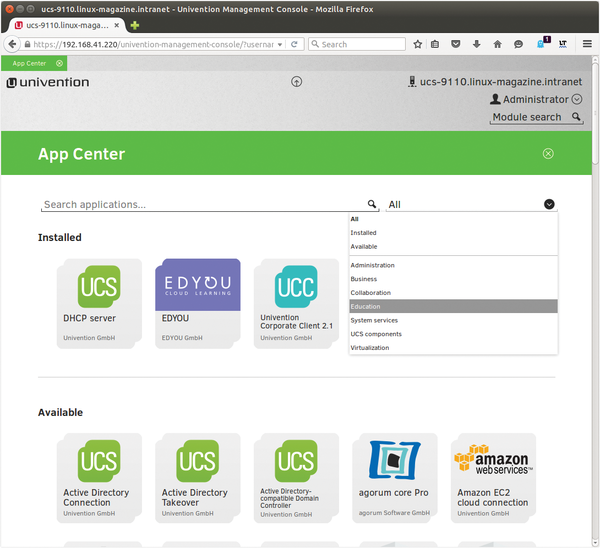This screenshot has width=600, height=548.
Task: Toggle the category filter dropdown arrow
Action: coord(549,204)
